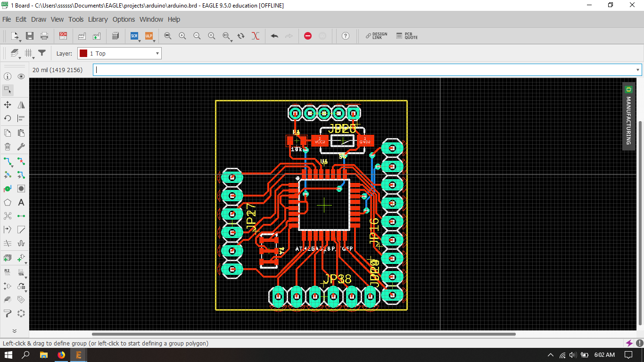Click the Design Link button

[376, 36]
